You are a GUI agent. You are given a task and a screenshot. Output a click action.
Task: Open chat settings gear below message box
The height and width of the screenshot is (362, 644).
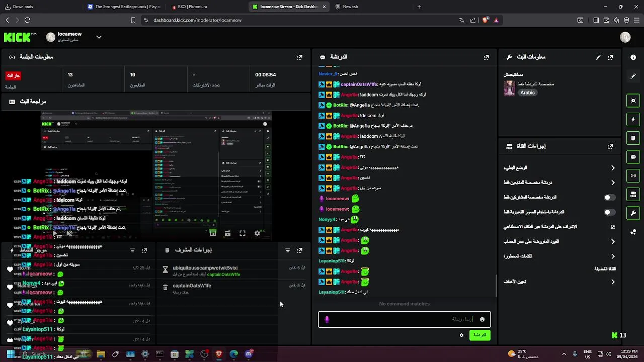click(461, 335)
